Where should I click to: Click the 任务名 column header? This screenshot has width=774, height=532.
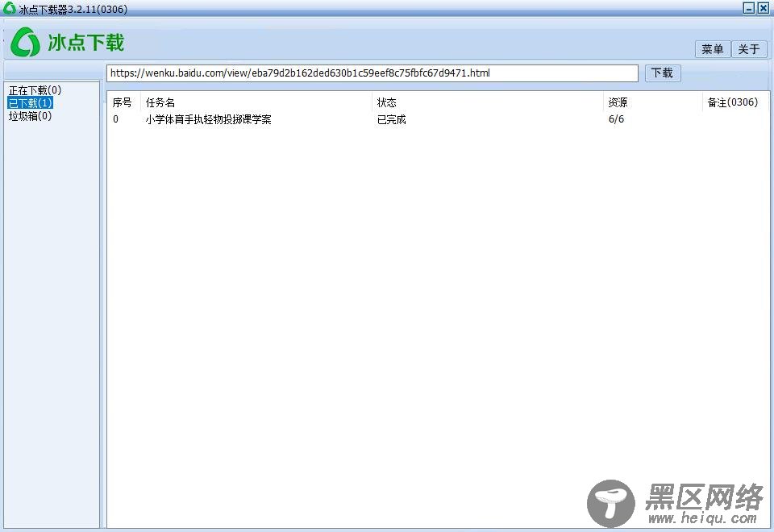160,102
